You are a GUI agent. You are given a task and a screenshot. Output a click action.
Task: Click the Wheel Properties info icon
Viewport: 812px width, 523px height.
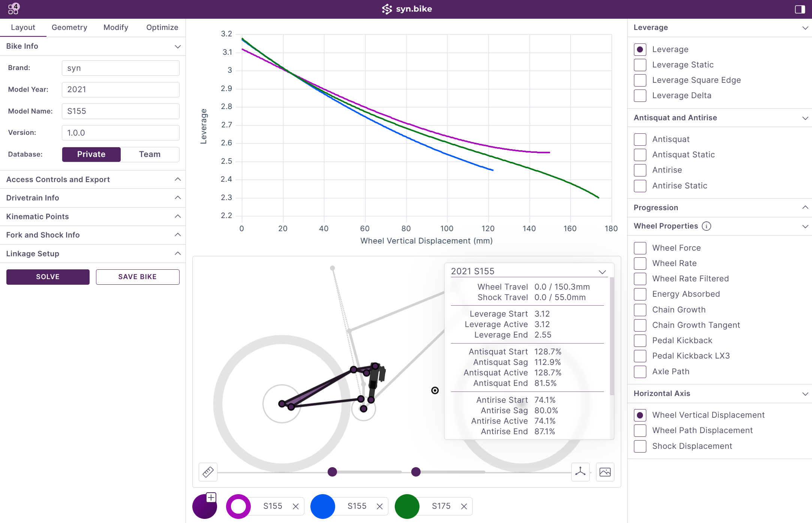pos(706,226)
